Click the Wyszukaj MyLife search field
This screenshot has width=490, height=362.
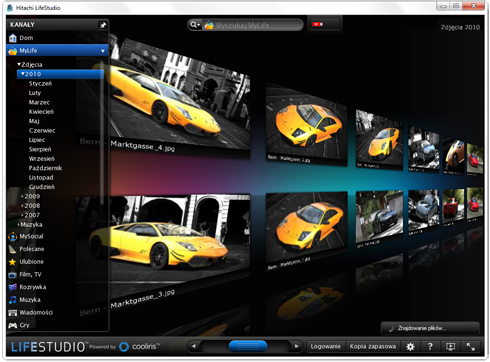coord(253,25)
